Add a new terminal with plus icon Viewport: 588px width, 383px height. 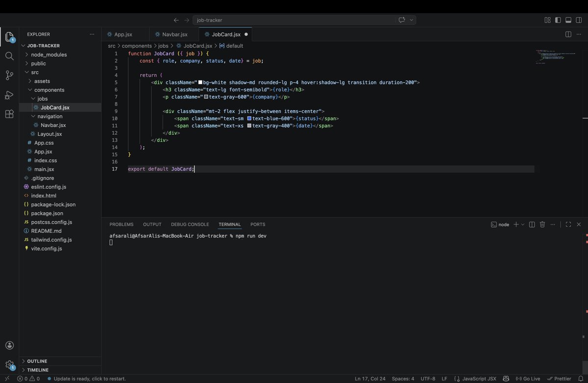tap(516, 224)
